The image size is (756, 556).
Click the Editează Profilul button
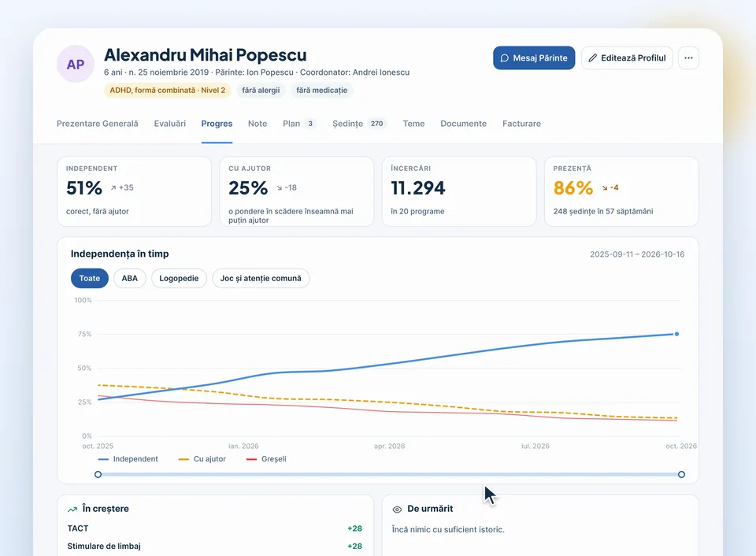click(628, 57)
